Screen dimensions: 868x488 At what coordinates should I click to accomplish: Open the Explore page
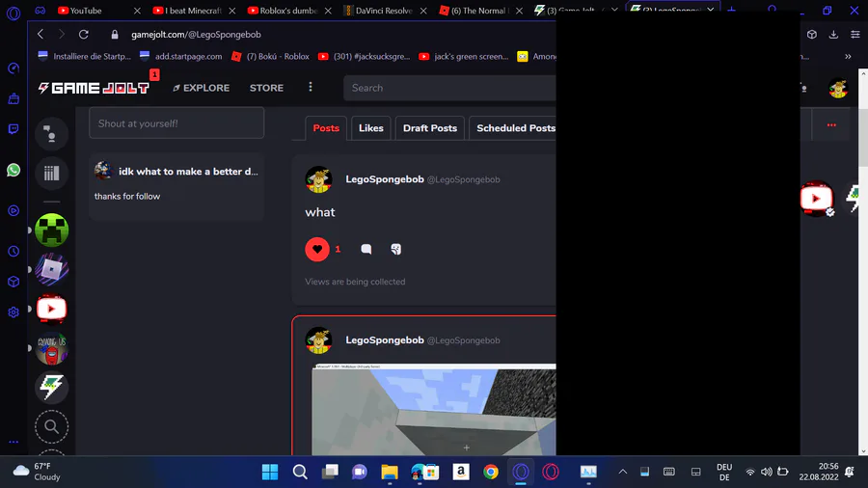point(201,88)
